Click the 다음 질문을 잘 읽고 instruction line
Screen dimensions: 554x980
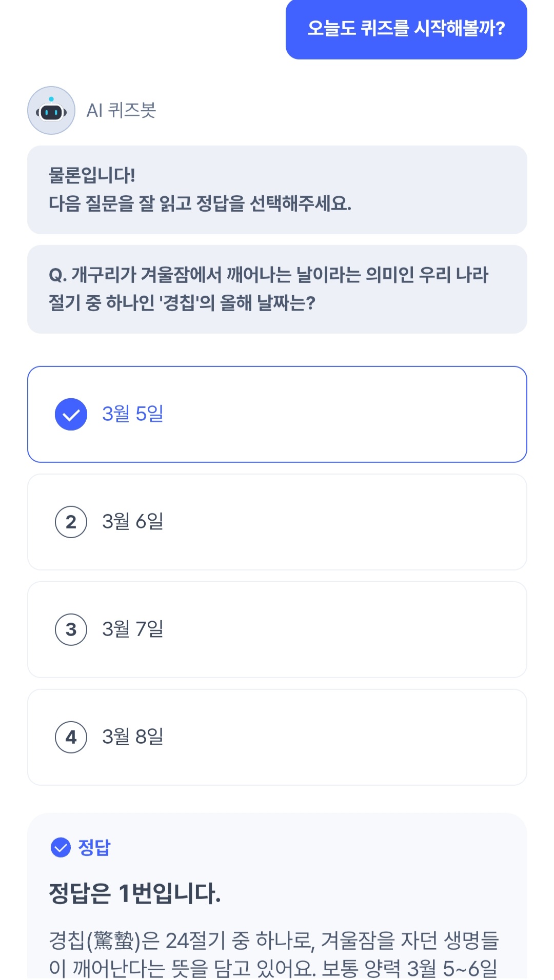pos(200,203)
